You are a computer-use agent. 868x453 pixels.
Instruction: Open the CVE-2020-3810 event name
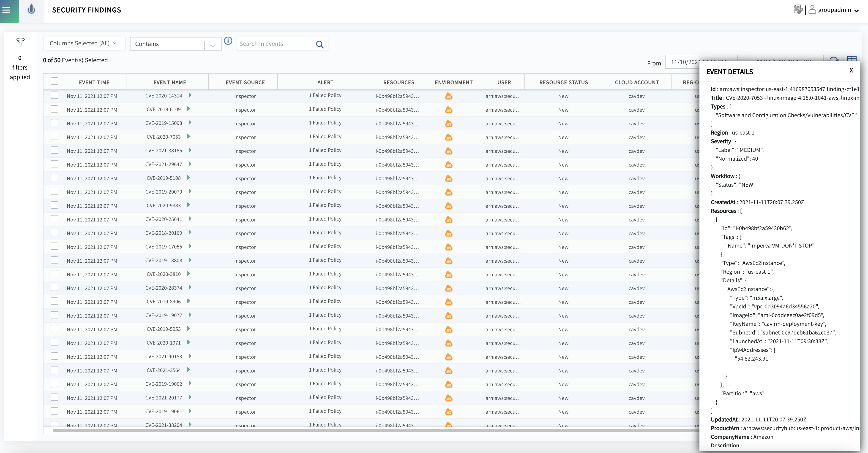tap(164, 274)
